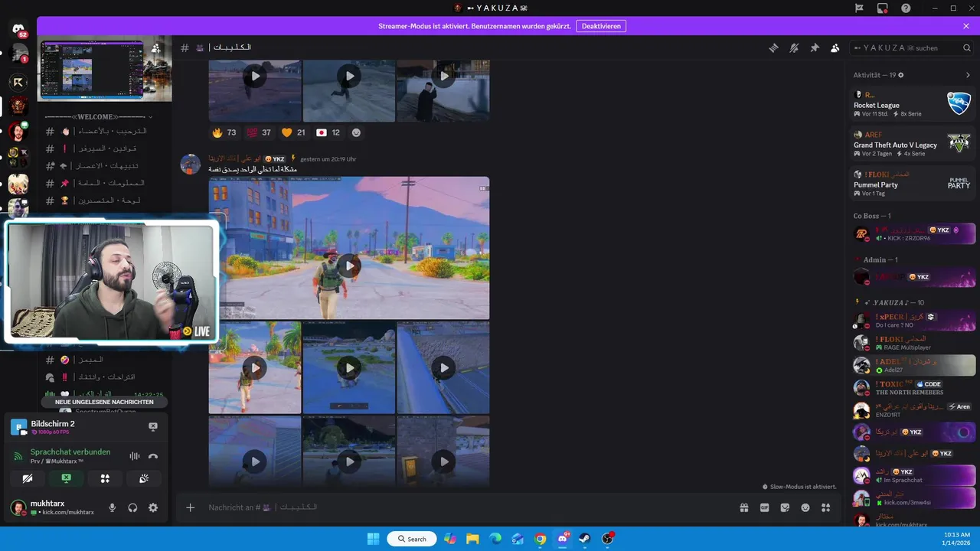Click the mukhtarx user avatar
This screenshot has height=551, width=980.
[18, 507]
